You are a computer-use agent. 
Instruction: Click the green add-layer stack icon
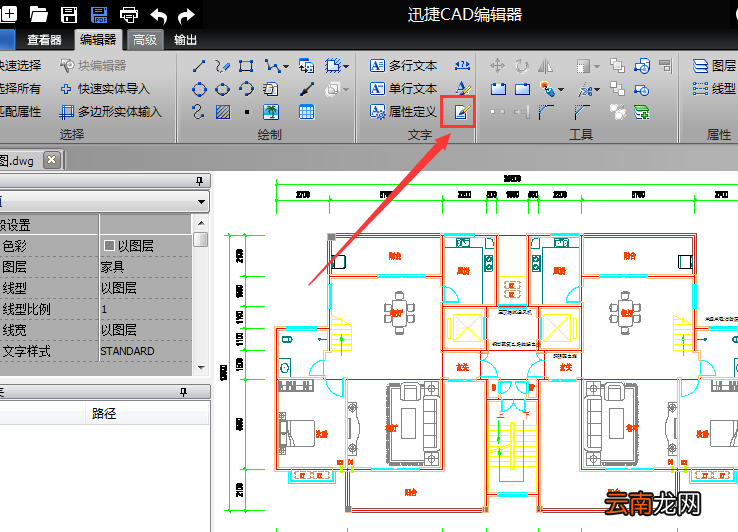pos(642,112)
